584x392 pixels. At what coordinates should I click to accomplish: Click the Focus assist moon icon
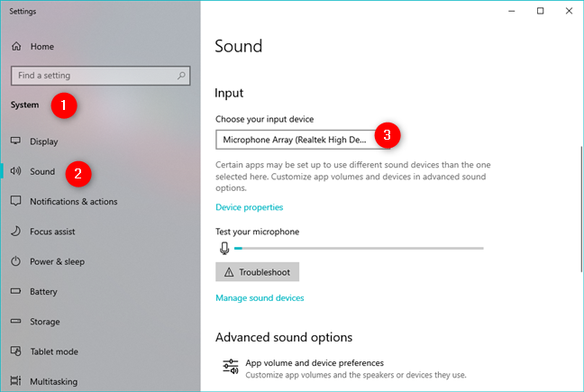(x=15, y=232)
